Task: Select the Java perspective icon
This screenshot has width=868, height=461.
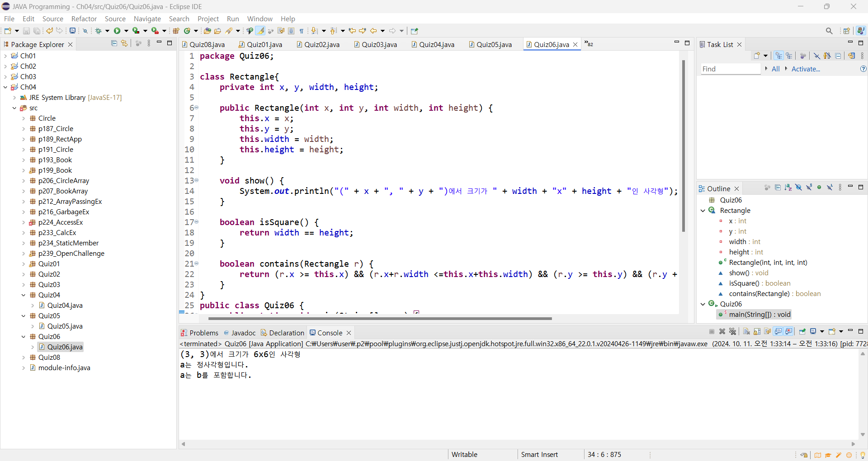Action: (x=861, y=31)
